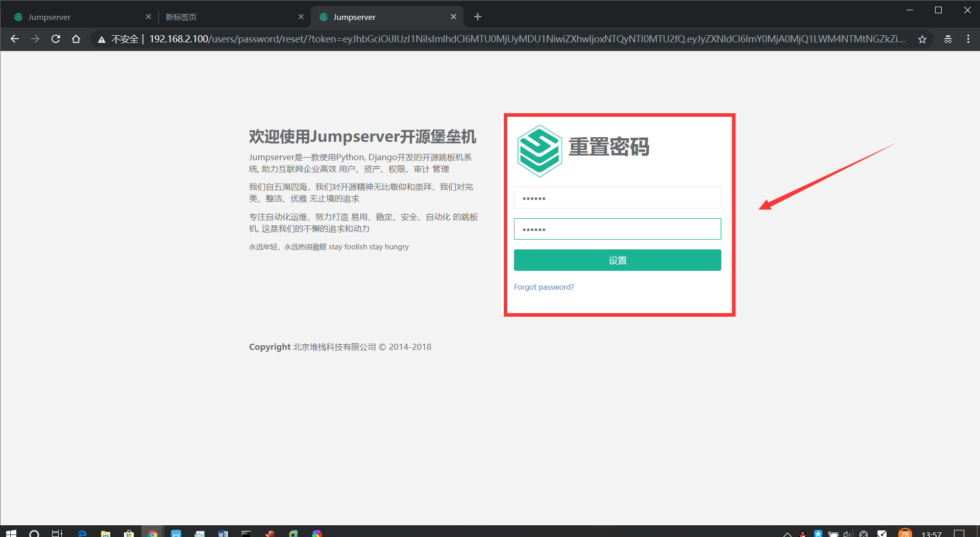Show hidden system tray icons
The image size is (980, 537).
(788, 534)
